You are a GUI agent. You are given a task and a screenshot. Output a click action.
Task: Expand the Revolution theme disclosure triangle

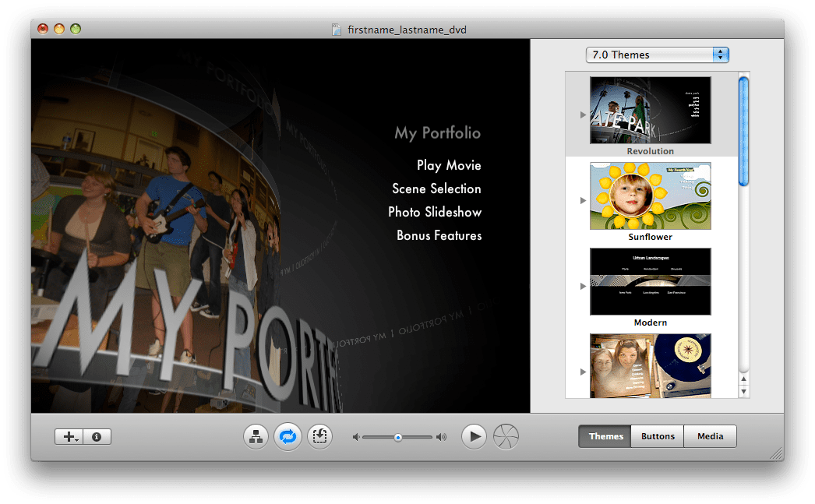tap(583, 114)
